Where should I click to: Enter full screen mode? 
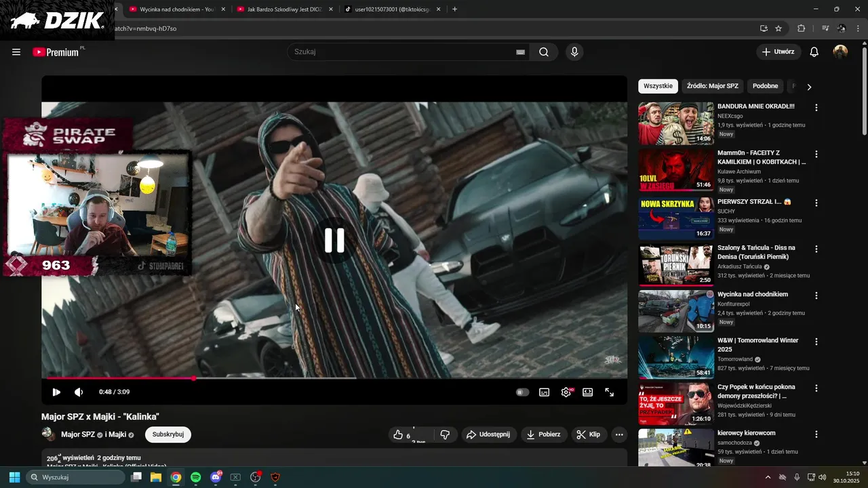pos(610,392)
